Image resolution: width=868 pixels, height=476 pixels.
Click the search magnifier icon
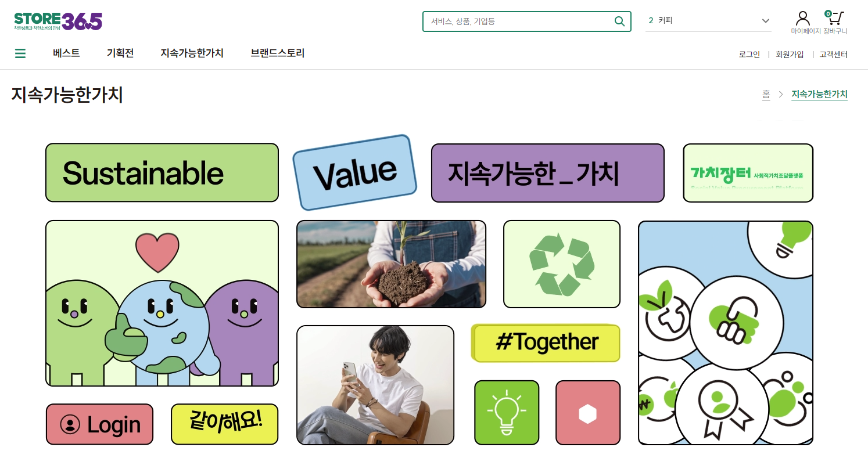coord(619,21)
